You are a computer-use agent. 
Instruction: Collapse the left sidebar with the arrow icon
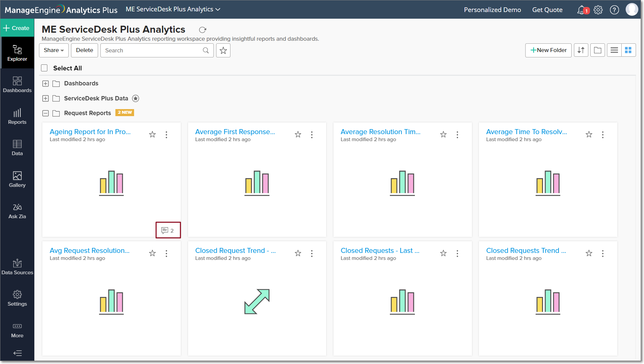pos(17,353)
